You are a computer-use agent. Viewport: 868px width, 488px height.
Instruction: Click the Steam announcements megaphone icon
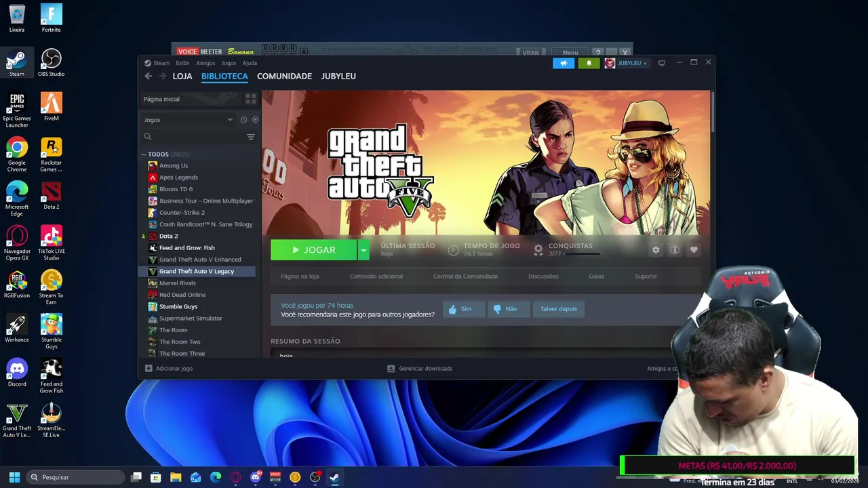pos(564,63)
